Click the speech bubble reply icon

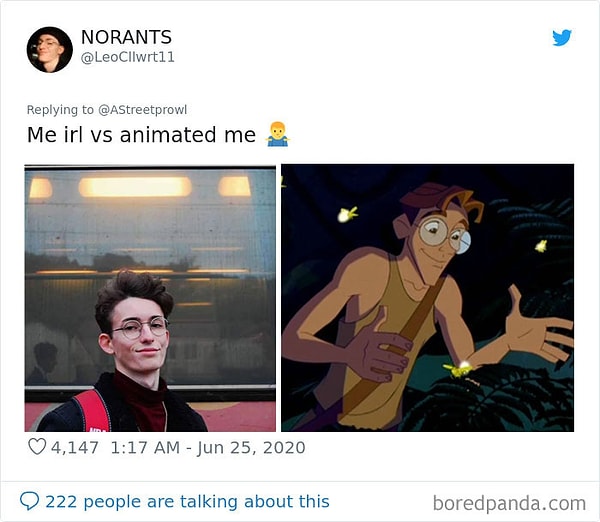pyautogui.click(x=30, y=501)
